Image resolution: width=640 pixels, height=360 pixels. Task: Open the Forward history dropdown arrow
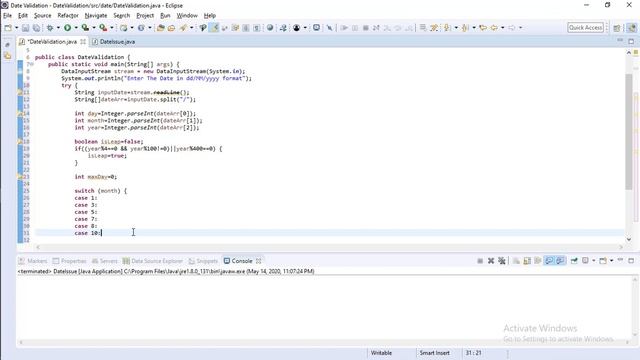click(520, 28)
